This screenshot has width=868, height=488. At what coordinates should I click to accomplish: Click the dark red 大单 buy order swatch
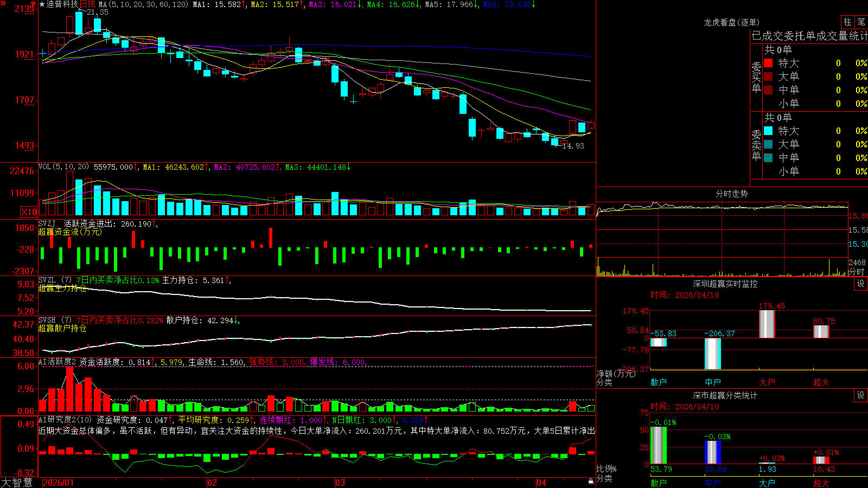point(768,76)
